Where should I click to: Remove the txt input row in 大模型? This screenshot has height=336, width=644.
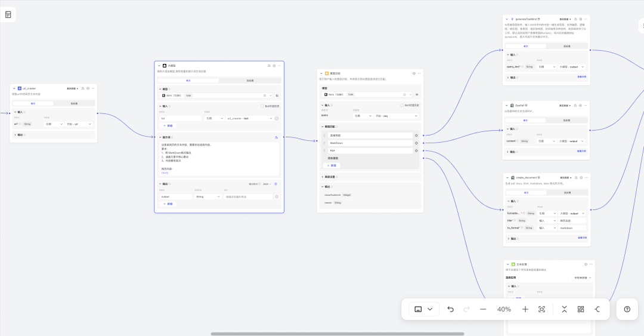tap(277, 118)
